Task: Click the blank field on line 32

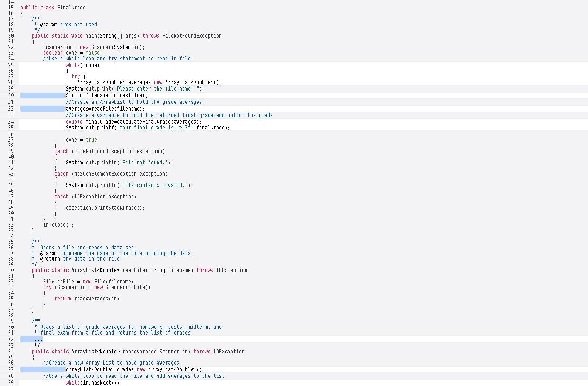Action: [x=43, y=109]
